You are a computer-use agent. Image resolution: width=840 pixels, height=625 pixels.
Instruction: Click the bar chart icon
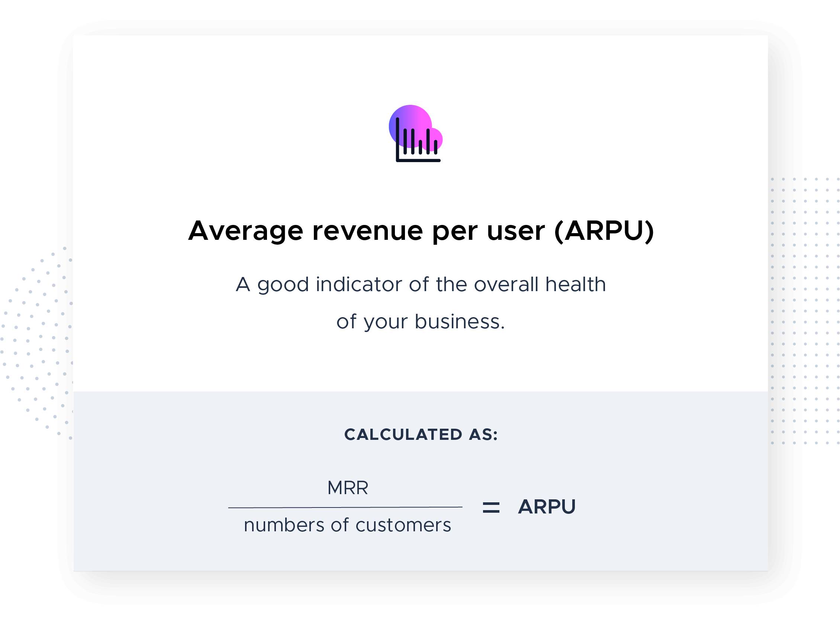tap(418, 139)
